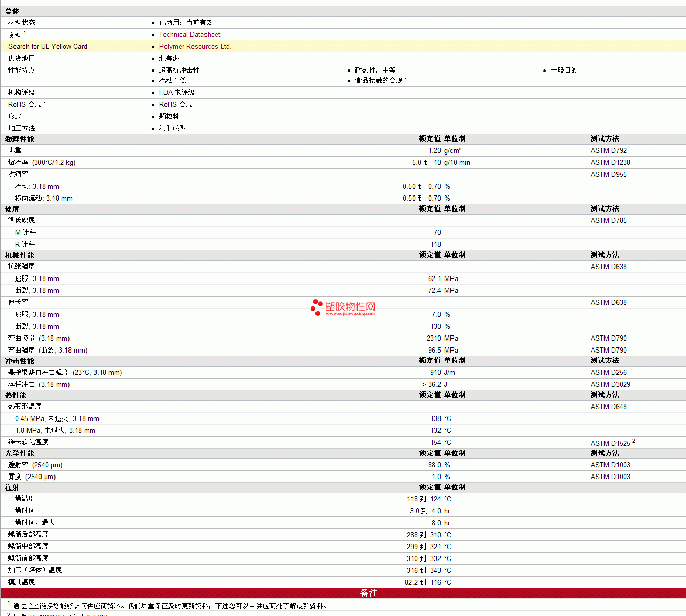The height and width of the screenshot is (616, 686).
Task: Click the 雾度 (2540 µm) label
Action: coord(32,477)
